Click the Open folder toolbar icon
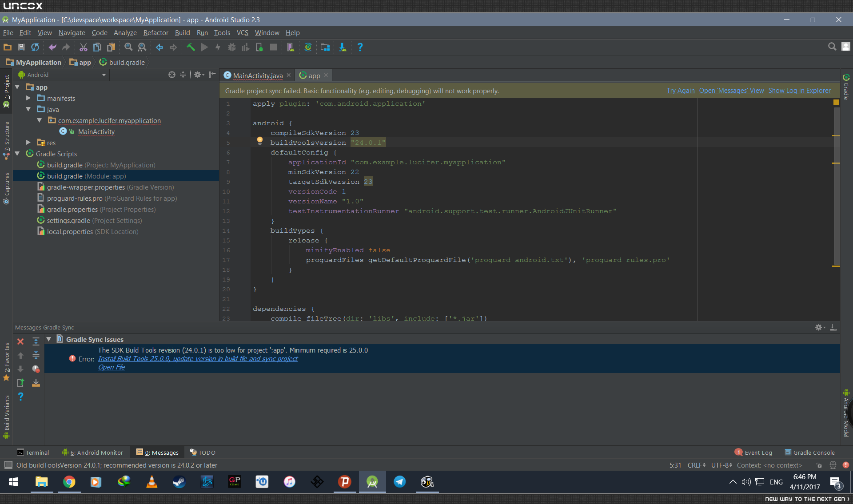The height and width of the screenshot is (504, 853). click(8, 47)
